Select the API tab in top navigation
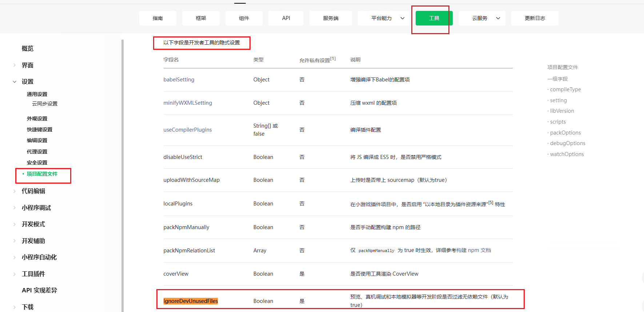 tap(286, 18)
